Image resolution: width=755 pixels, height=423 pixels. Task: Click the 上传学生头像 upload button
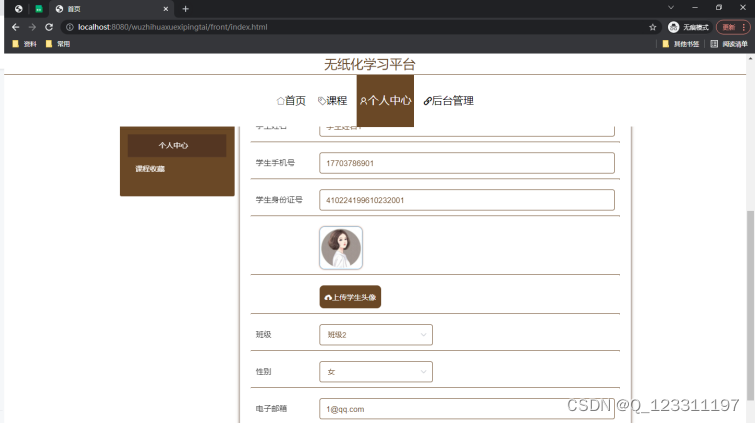(350, 297)
